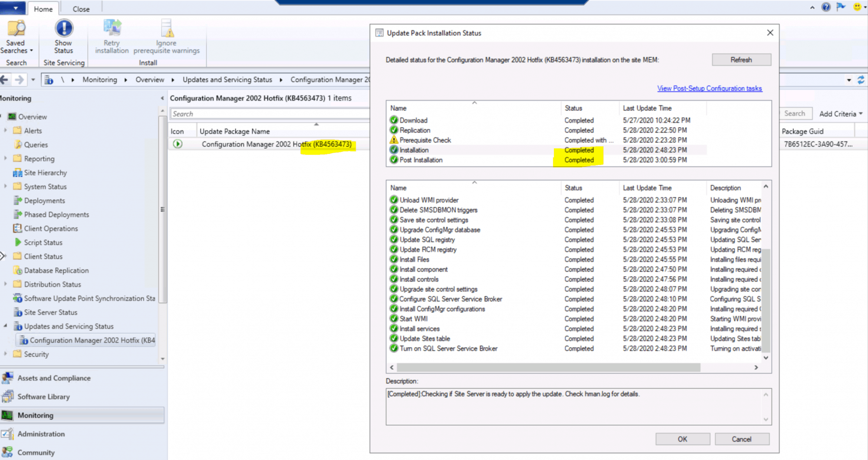Select Configuration Manager 2002 Hotfix package row
The width and height of the screenshot is (868, 460).
(x=269, y=144)
